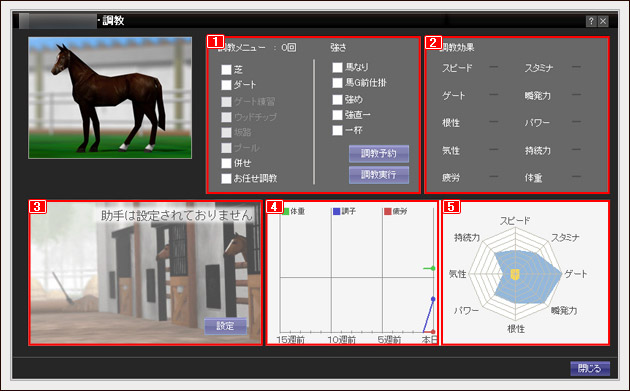Enable the お任せ調教 checkbox
Image resolution: width=630 pixels, height=391 pixels.
[x=226, y=178]
